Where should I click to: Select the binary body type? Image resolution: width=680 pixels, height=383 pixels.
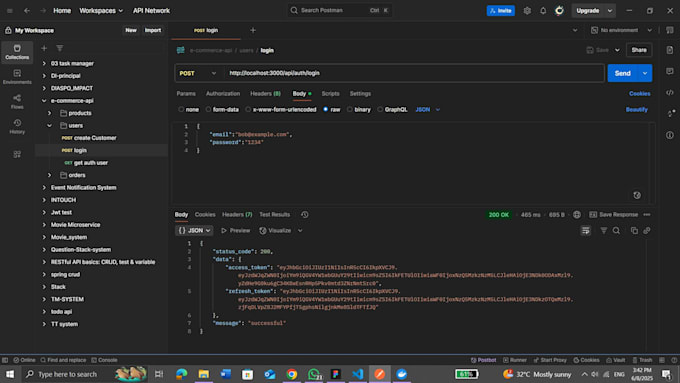tap(359, 110)
